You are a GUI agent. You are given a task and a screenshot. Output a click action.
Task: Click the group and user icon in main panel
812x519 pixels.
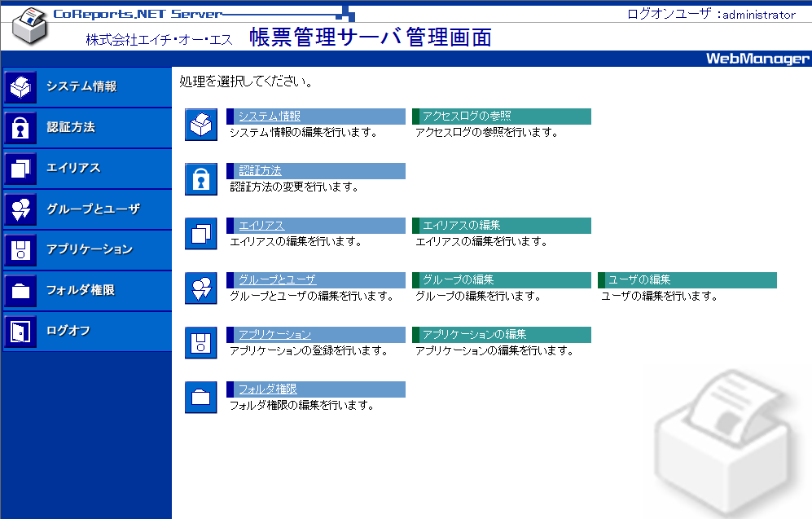click(201, 288)
